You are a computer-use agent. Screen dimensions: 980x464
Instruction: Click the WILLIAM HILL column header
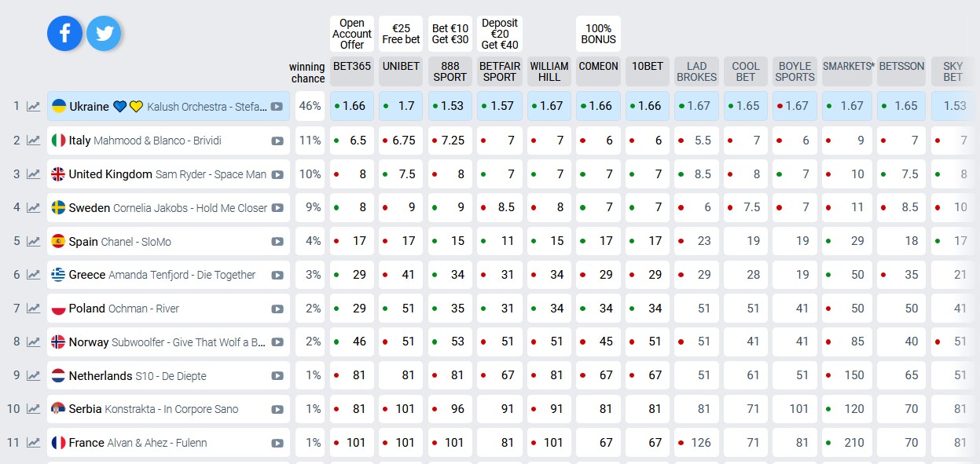click(x=549, y=71)
